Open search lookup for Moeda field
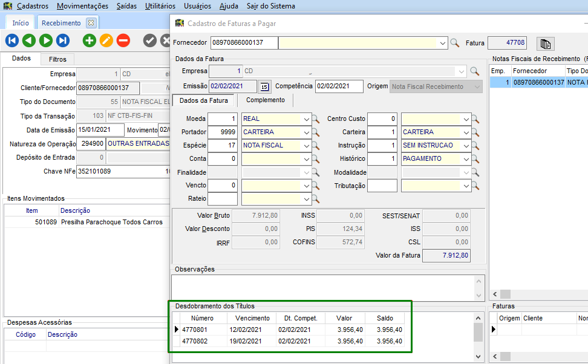 pyautogui.click(x=316, y=119)
